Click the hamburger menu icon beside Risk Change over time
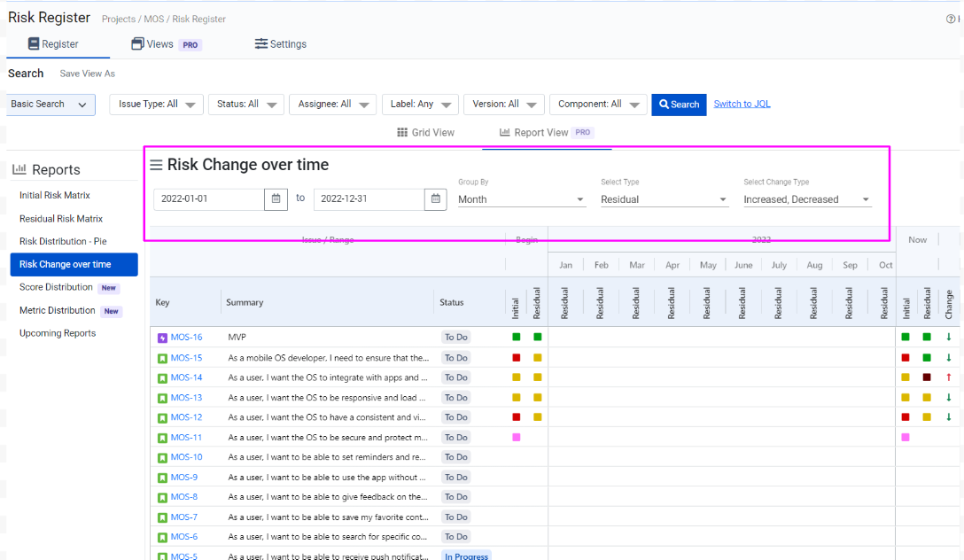964x560 pixels. [156, 165]
